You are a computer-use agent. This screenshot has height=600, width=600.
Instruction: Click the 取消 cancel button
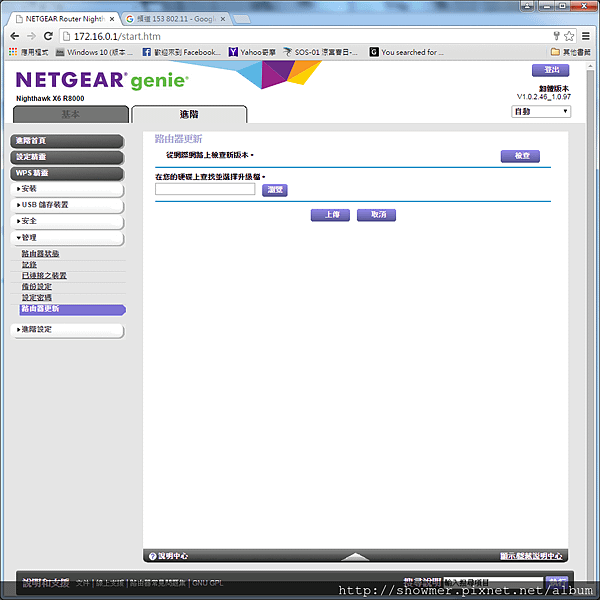[x=376, y=215]
